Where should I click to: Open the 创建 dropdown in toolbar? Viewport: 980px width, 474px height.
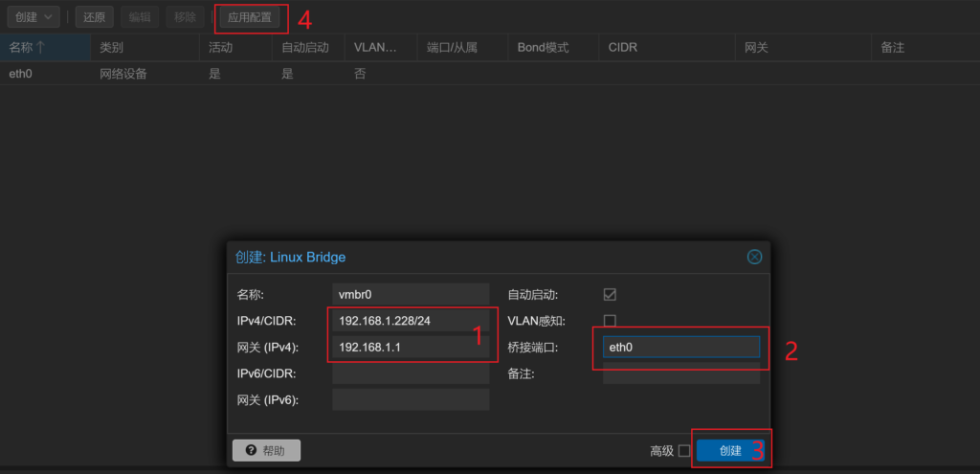coord(33,17)
